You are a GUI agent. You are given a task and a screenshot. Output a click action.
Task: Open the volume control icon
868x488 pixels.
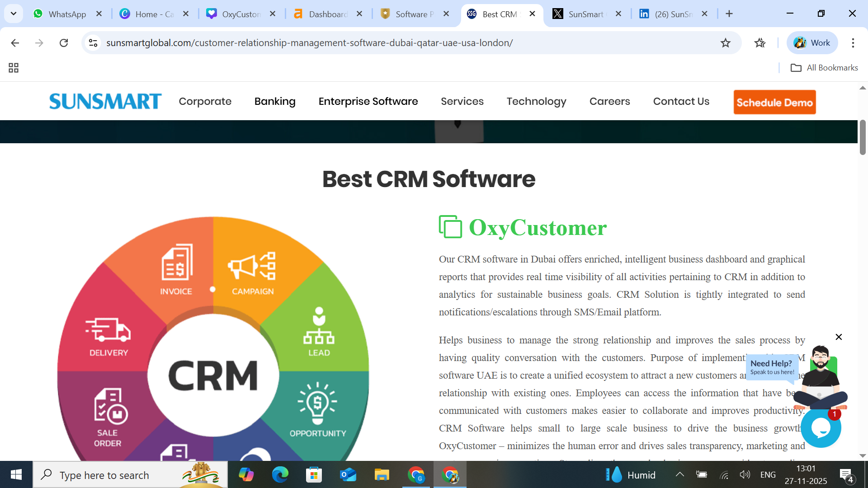745,474
